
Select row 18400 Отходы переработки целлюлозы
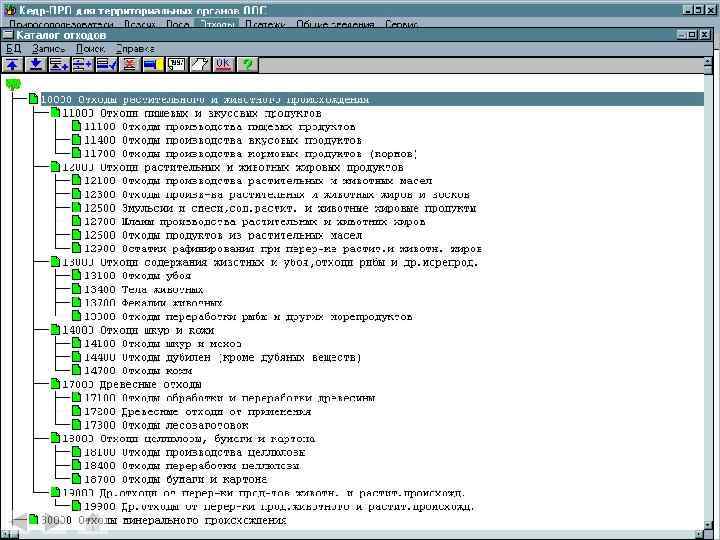pos(192,465)
